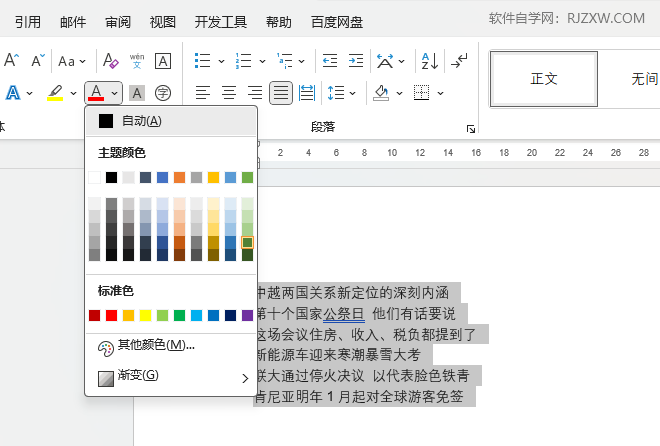Apply text effects (blue outlined A)
The width and height of the screenshot is (660, 446).
click(13, 93)
